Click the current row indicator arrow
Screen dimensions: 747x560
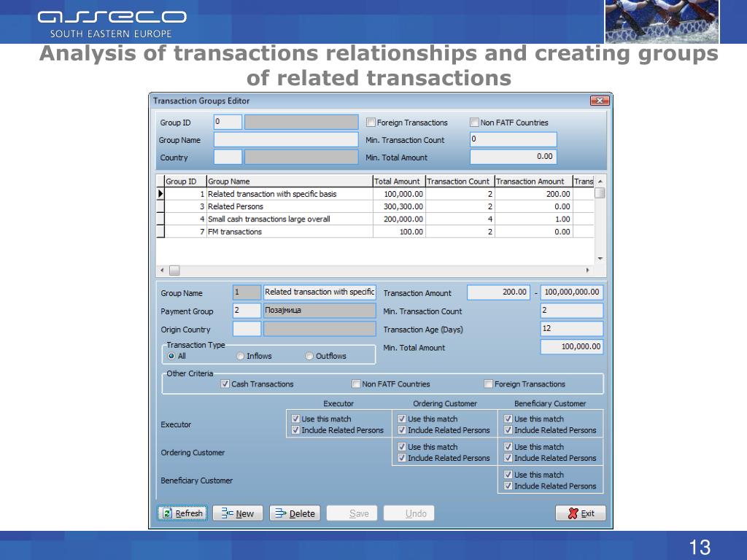(160, 194)
